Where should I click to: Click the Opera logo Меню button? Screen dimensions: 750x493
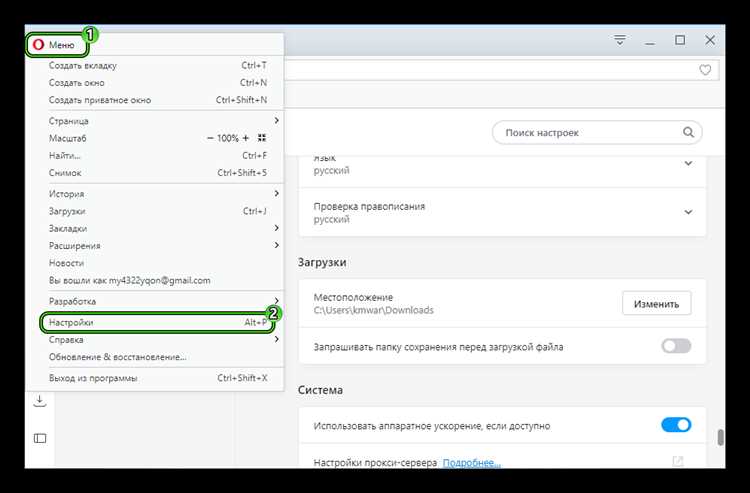coord(55,45)
